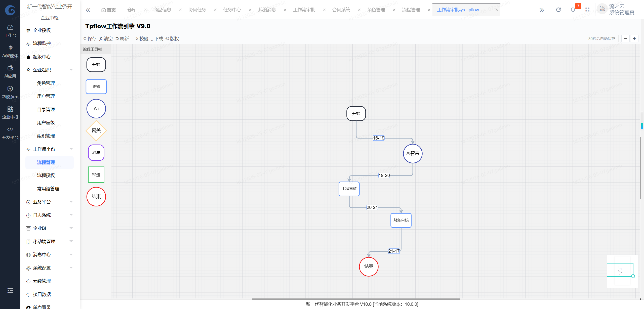Image resolution: width=644 pixels, height=309 pixels.
Task: Pick the Ai circle node from toolbar
Action: pyautogui.click(x=96, y=109)
